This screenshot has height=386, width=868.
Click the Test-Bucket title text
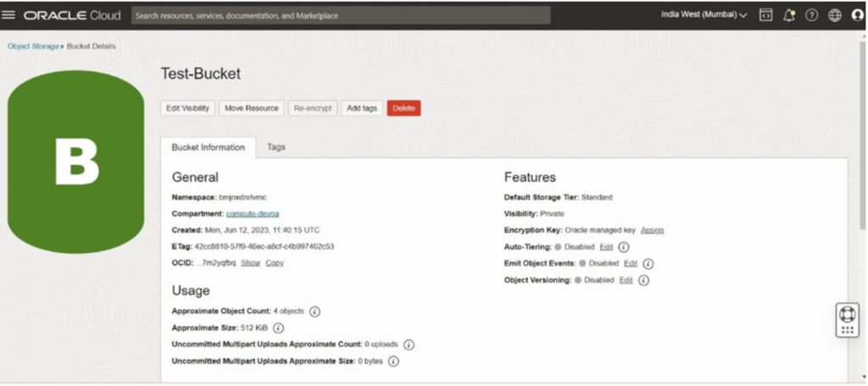[200, 74]
